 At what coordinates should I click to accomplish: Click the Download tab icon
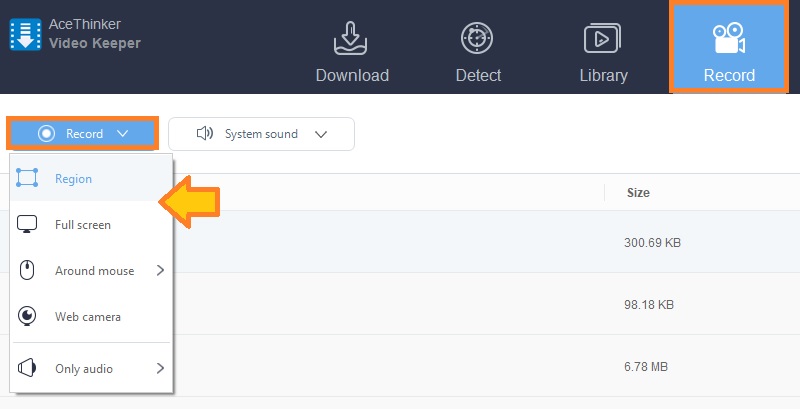point(352,39)
